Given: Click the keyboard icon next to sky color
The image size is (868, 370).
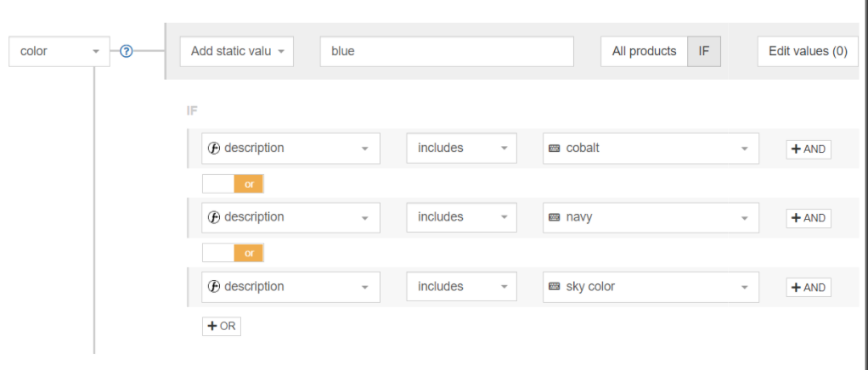Looking at the screenshot, I should coord(555,287).
